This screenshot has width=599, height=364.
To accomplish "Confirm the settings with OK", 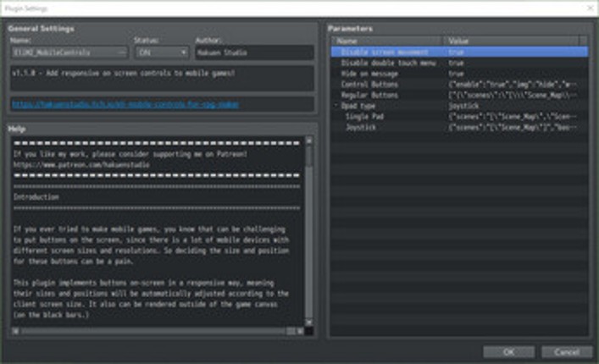I will pyautogui.click(x=509, y=352).
